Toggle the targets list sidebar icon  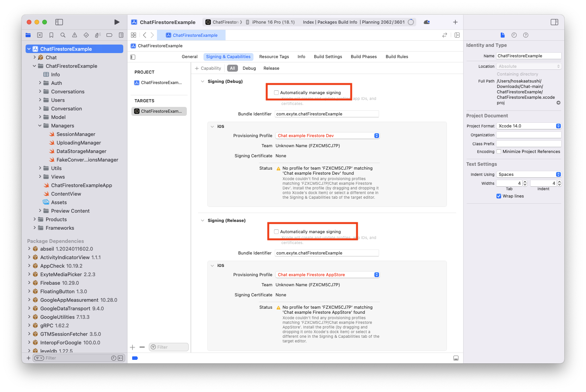coord(133,57)
